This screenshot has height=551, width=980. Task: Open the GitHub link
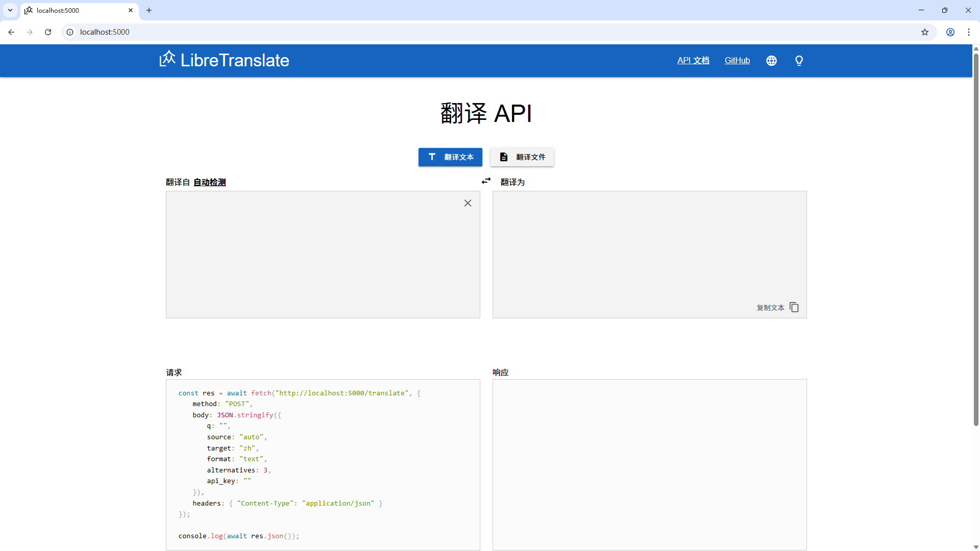pyautogui.click(x=737, y=60)
